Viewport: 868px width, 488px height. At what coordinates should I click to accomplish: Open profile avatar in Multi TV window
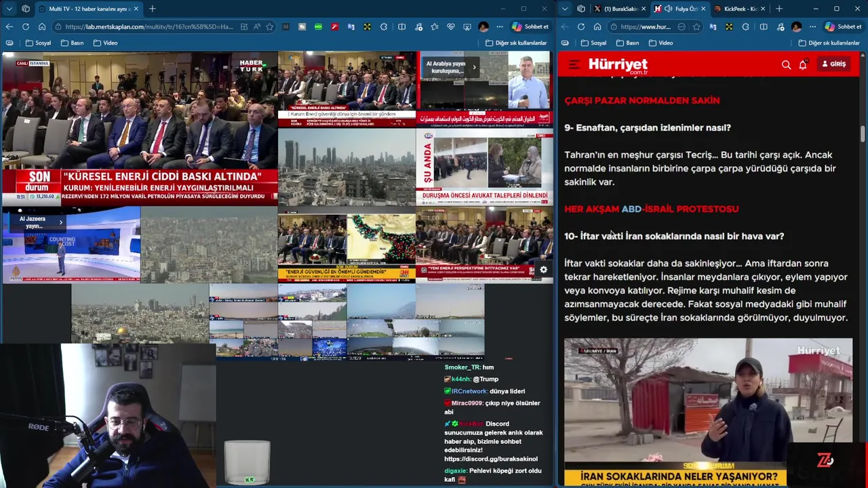pyautogui.click(x=484, y=26)
